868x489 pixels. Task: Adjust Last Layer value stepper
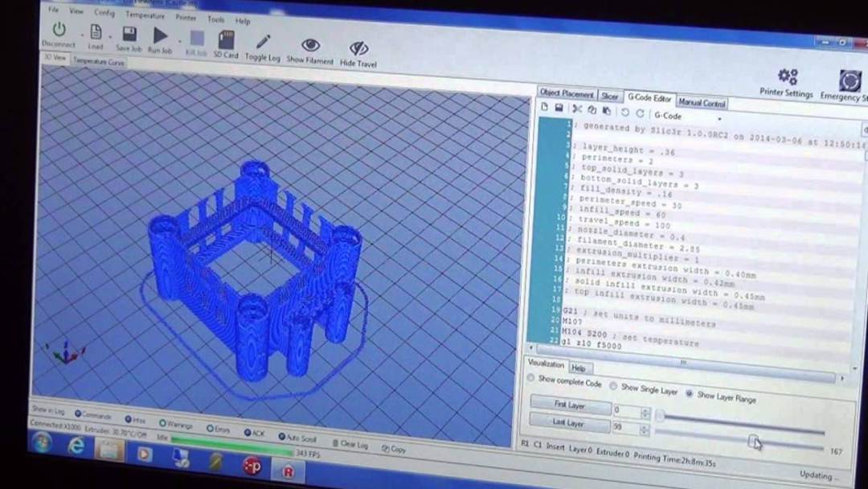644,429
